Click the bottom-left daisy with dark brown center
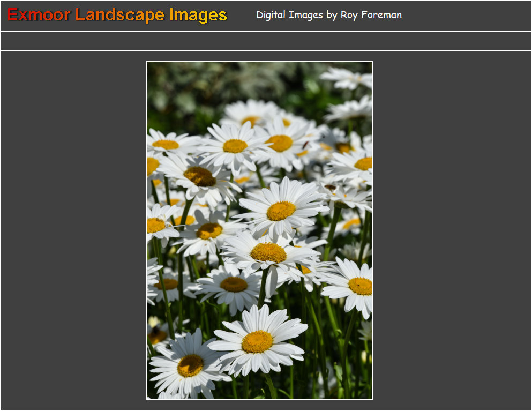Image resolution: width=532 pixels, height=411 pixels. [x=190, y=365]
